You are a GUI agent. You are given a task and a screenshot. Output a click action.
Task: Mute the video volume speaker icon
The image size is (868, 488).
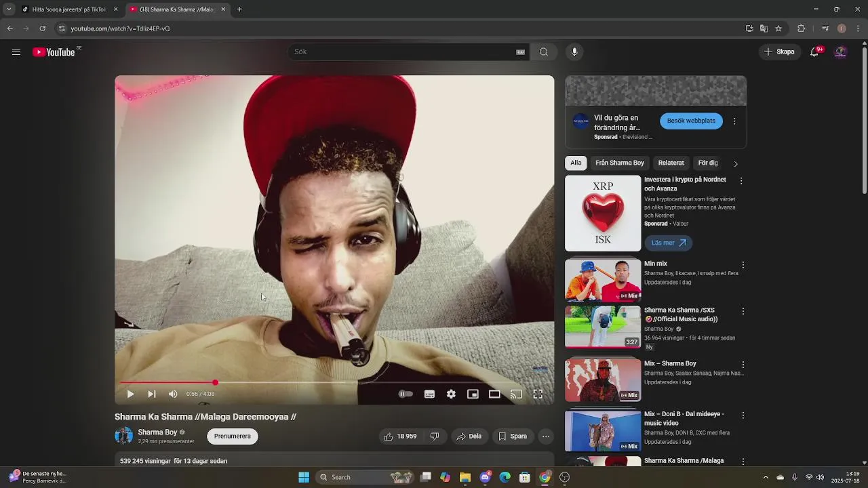point(173,394)
